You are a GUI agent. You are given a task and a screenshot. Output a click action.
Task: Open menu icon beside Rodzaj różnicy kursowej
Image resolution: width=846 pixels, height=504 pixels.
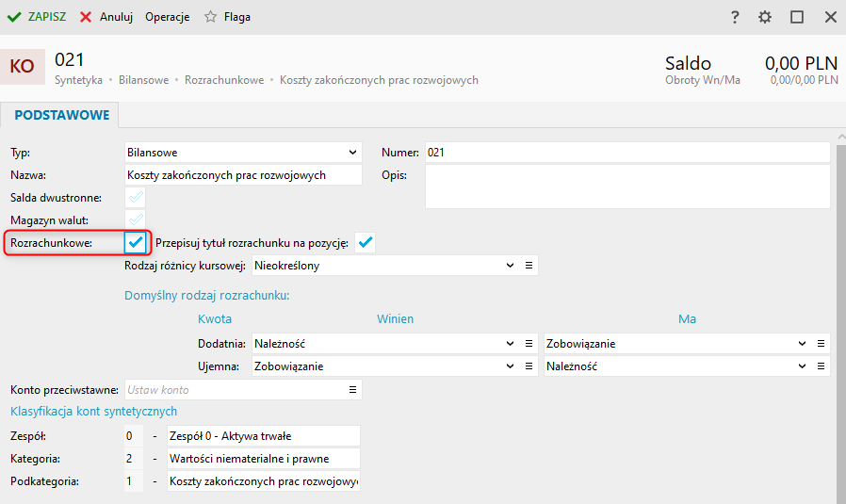click(x=529, y=266)
